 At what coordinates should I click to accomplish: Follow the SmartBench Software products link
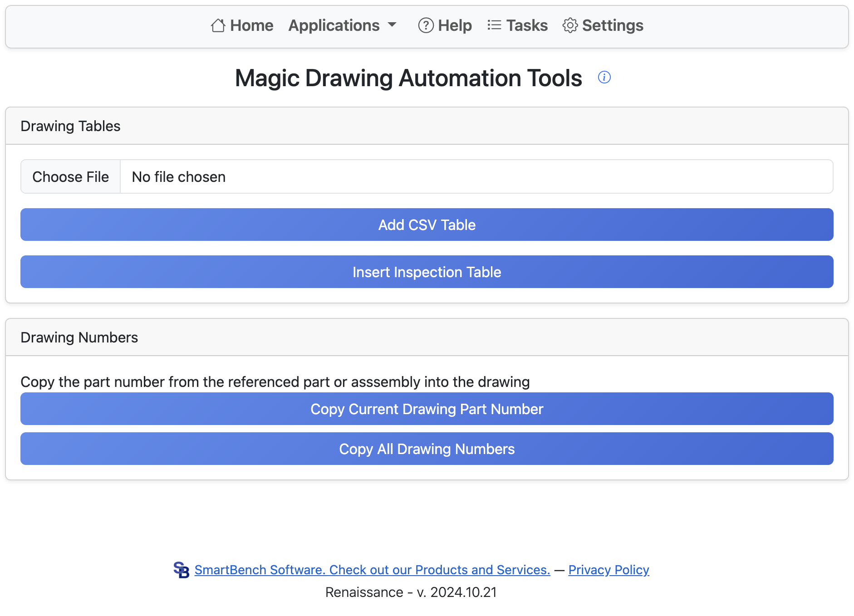point(372,570)
